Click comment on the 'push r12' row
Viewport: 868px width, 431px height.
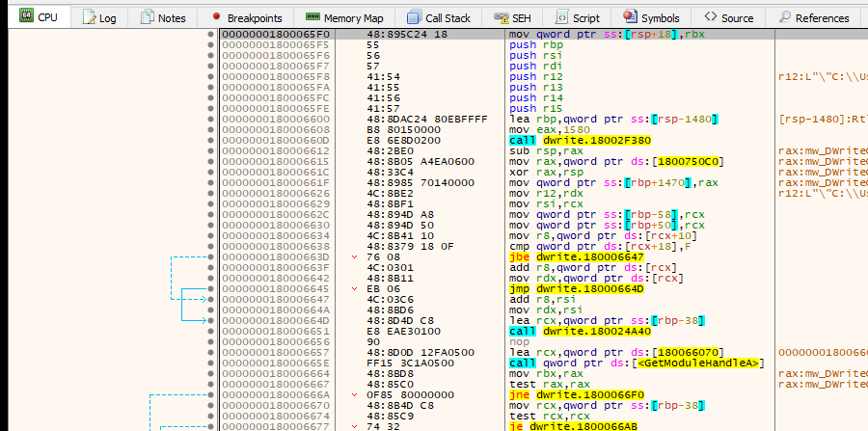click(823, 76)
